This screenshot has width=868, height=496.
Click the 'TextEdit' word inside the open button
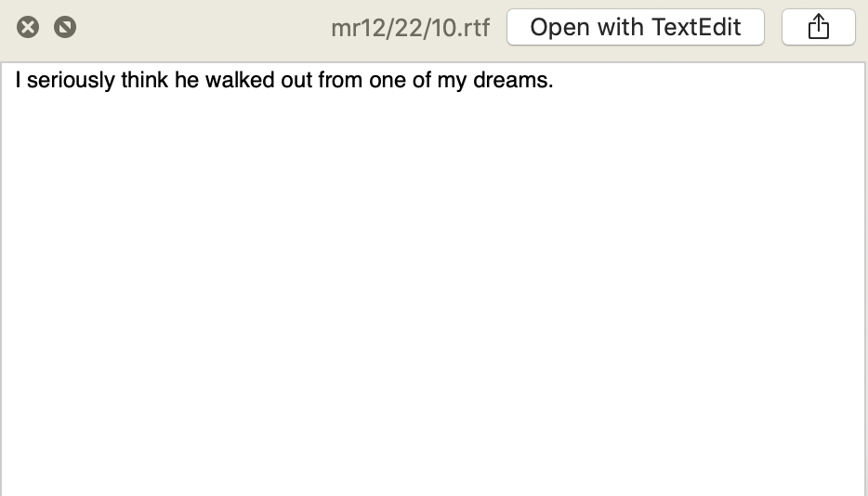[696, 27]
